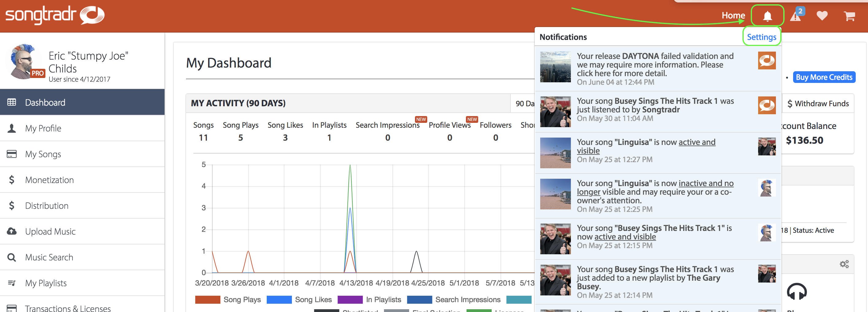Click the Upload Music cloud icon
The width and height of the screenshot is (868, 312).
click(x=12, y=231)
